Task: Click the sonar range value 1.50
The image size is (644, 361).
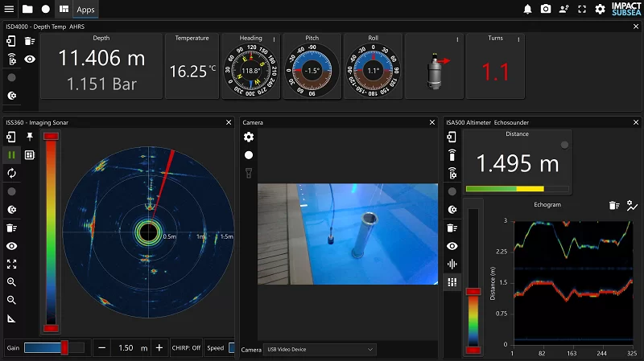Action: tap(126, 348)
